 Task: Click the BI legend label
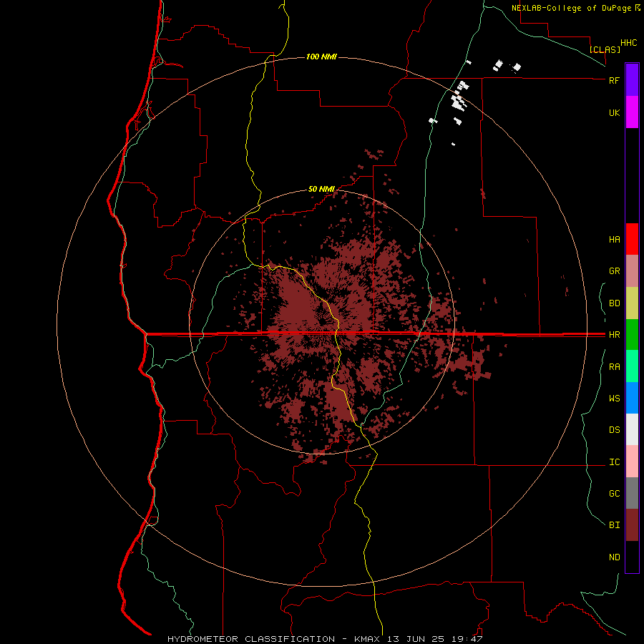pos(614,525)
